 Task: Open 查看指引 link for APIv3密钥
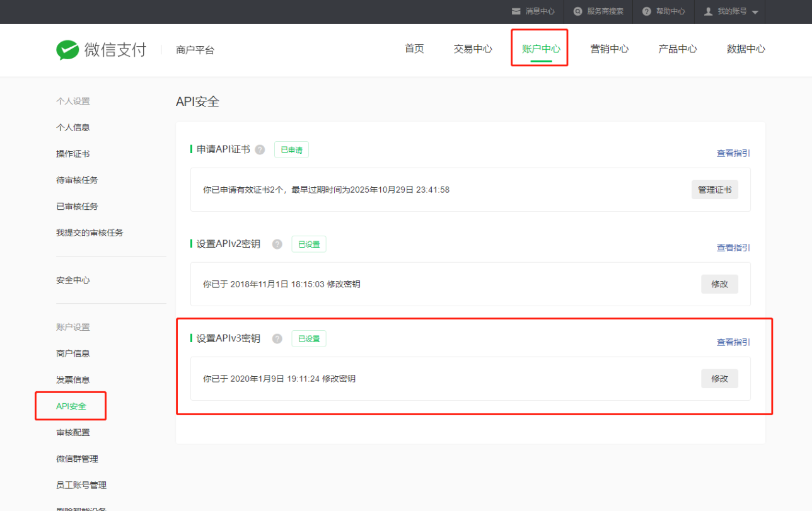coord(733,342)
